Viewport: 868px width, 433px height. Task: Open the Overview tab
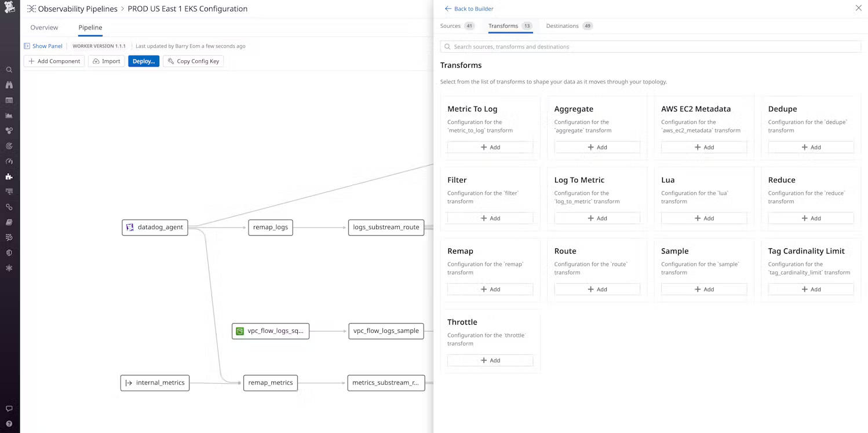click(44, 28)
